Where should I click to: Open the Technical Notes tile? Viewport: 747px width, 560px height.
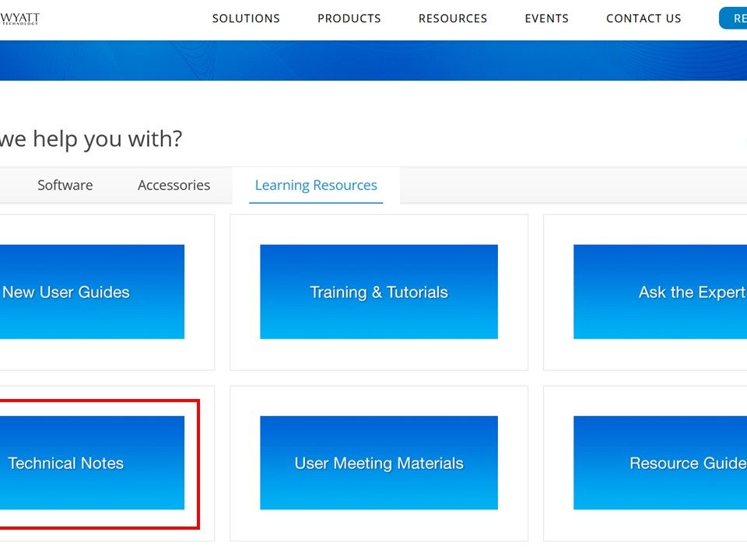(x=92, y=463)
